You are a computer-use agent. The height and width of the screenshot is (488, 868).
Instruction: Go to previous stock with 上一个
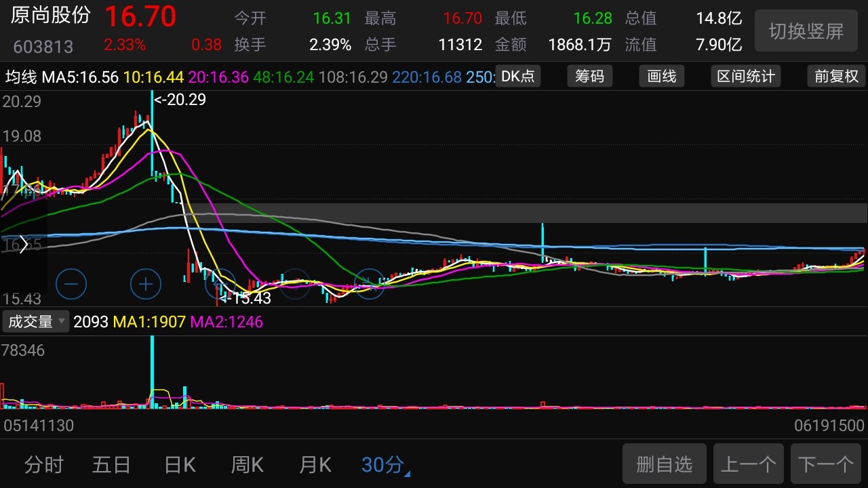[x=749, y=464]
